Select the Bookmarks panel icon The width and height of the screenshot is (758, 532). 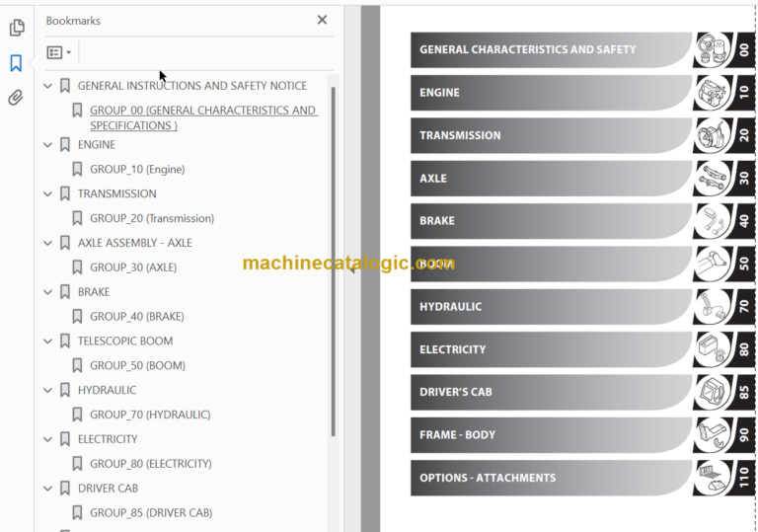coord(16,63)
